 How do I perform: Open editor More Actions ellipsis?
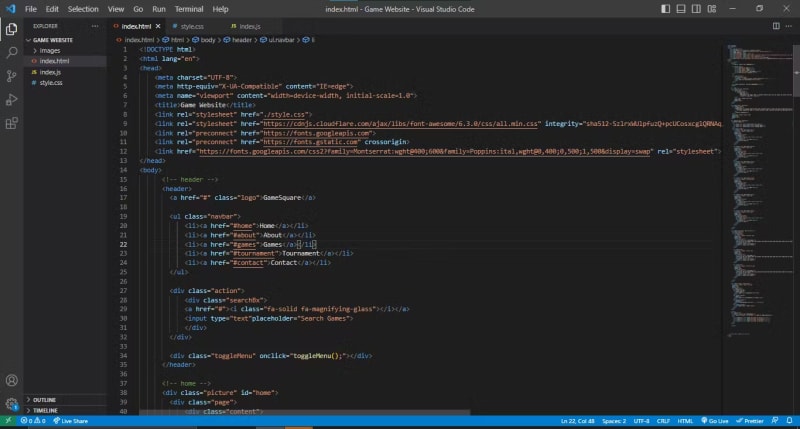[789, 26]
